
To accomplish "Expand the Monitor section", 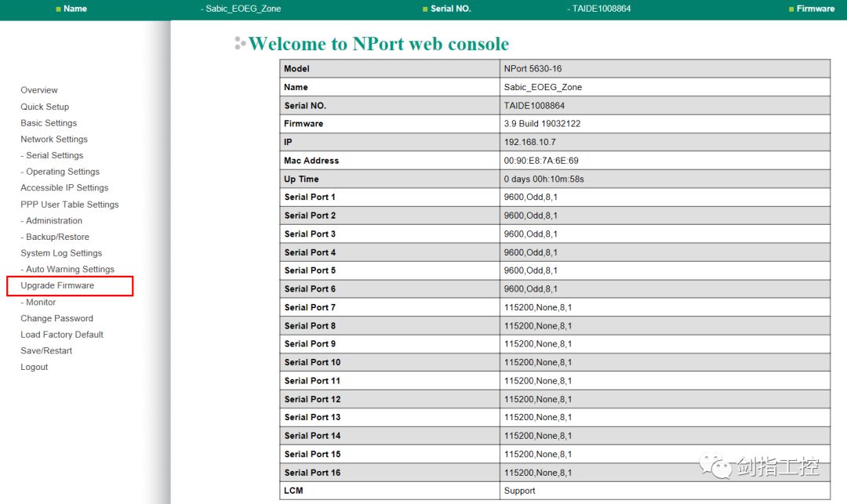I will [x=38, y=303].
